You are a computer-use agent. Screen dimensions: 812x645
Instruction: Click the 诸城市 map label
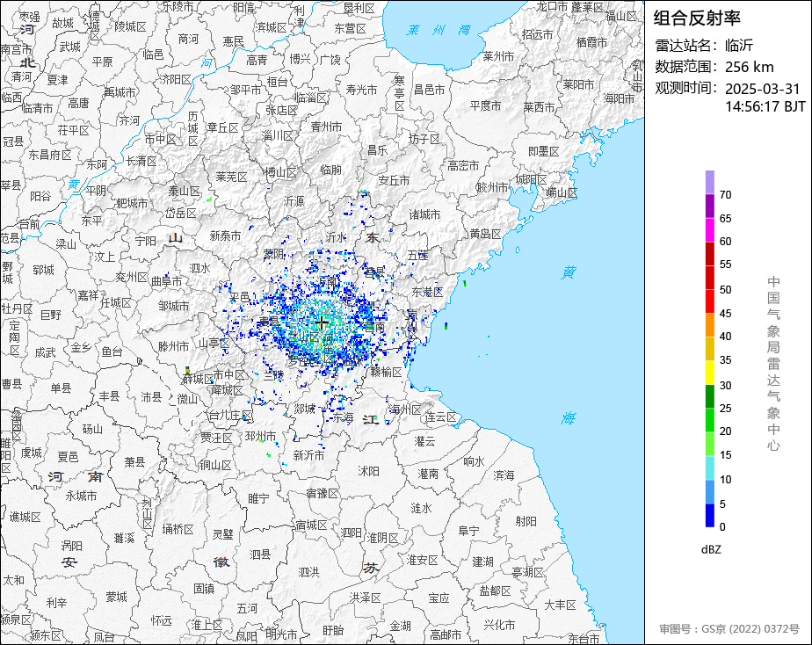coord(424,214)
